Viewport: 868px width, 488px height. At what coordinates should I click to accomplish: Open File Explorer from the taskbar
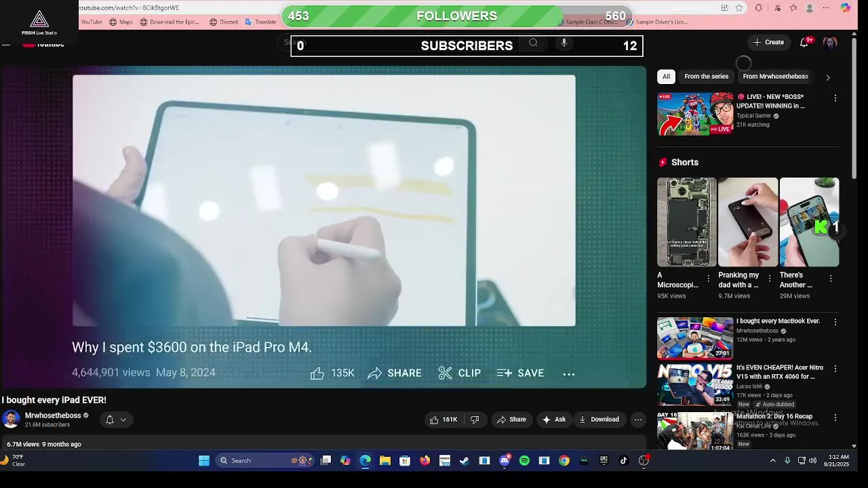pos(385,461)
